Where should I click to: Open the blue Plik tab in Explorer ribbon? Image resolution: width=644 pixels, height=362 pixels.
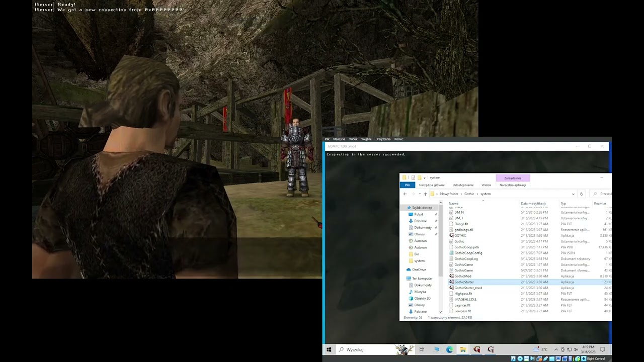408,185
